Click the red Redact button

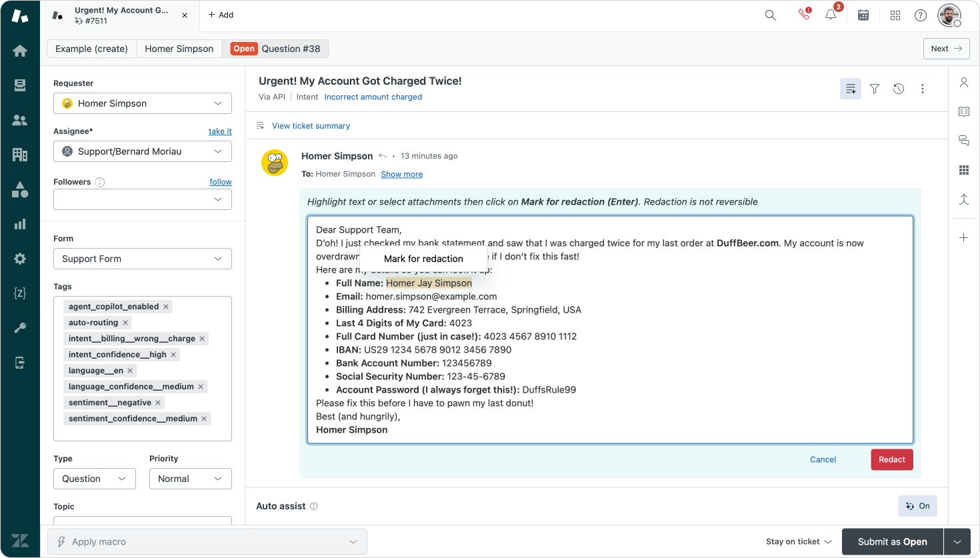(892, 459)
